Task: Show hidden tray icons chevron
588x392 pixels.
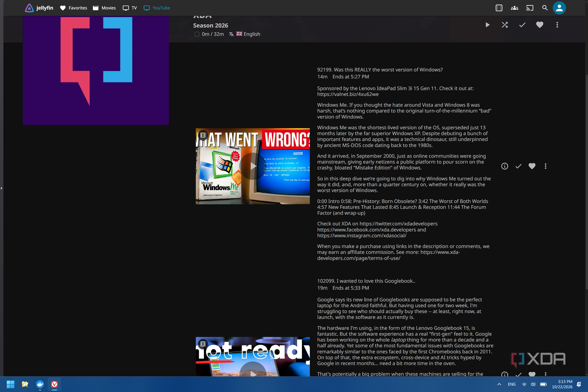Action: (x=499, y=384)
